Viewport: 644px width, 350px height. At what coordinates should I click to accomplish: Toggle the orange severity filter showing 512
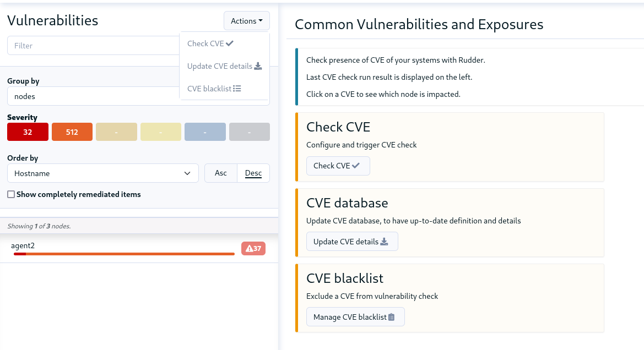72,132
